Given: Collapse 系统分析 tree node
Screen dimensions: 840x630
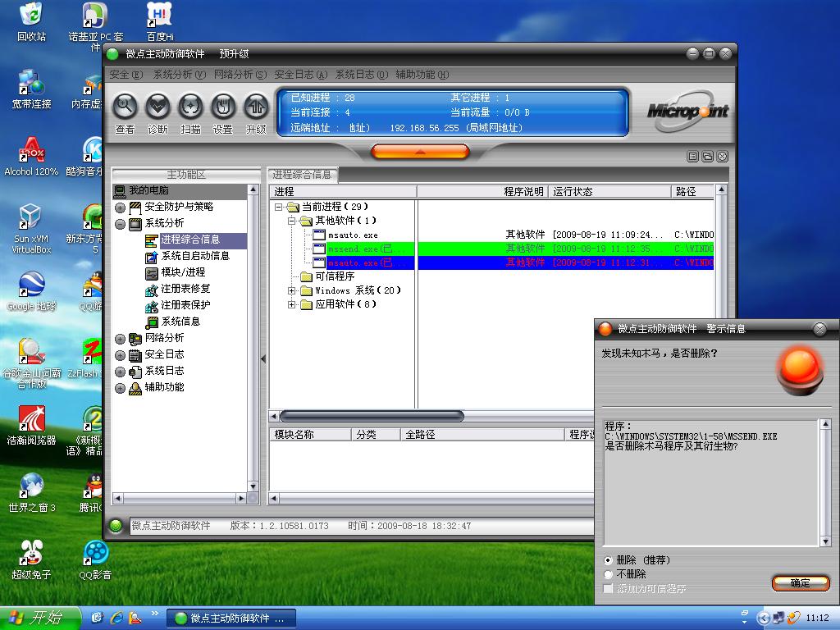Looking at the screenshot, I should pyautogui.click(x=120, y=224).
